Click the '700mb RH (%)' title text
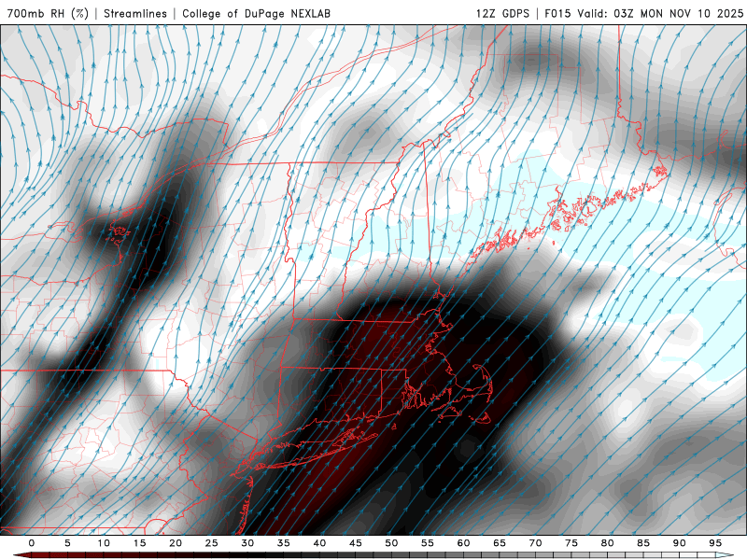This screenshot has width=747, height=560. [49, 13]
